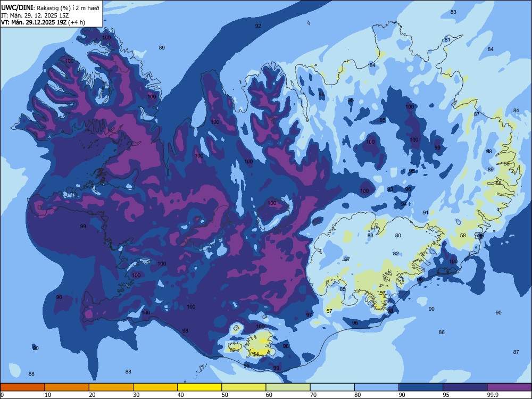Screen dimensions: 532x399
Task: Click the humidity value "97" on the map
Action: pos(309,314)
